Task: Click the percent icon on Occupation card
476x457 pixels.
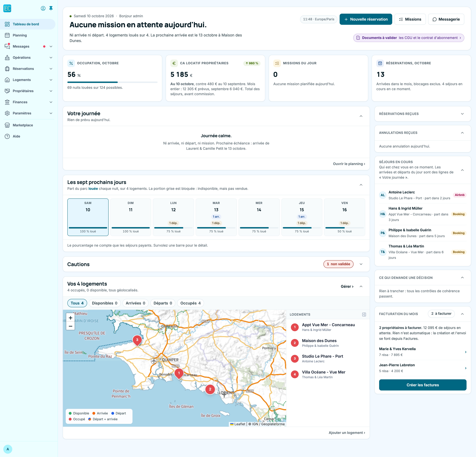Action: point(71,63)
